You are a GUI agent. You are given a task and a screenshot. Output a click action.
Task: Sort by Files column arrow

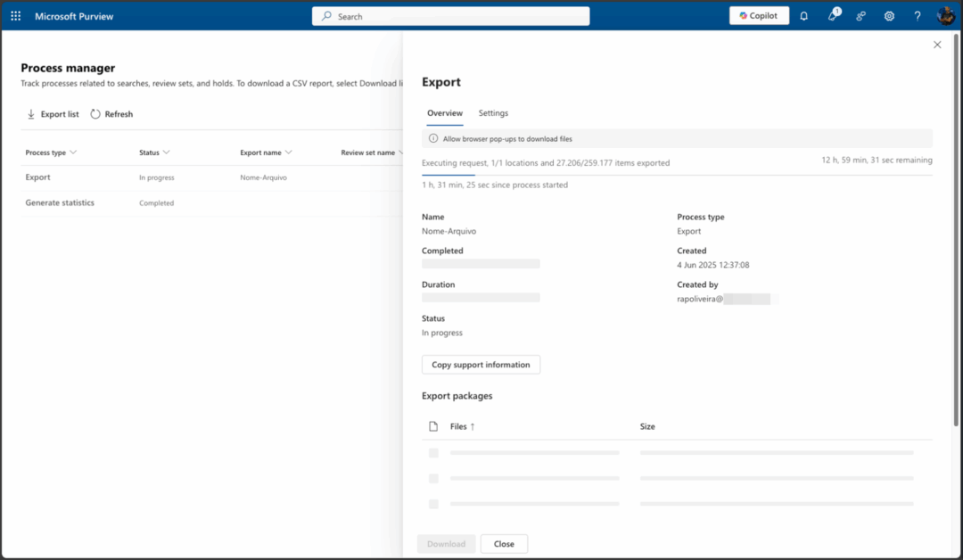(x=473, y=427)
